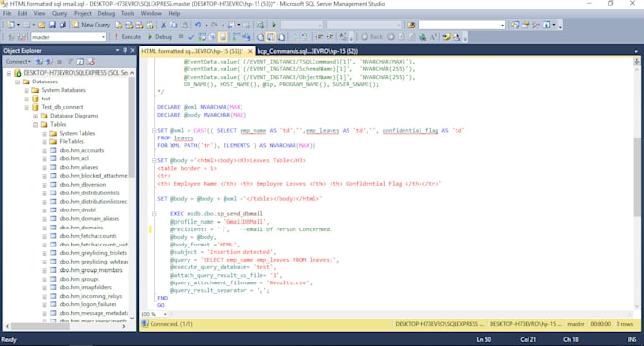Open the find search combo box dropdown
The image size is (644, 346).
pos(502,25)
